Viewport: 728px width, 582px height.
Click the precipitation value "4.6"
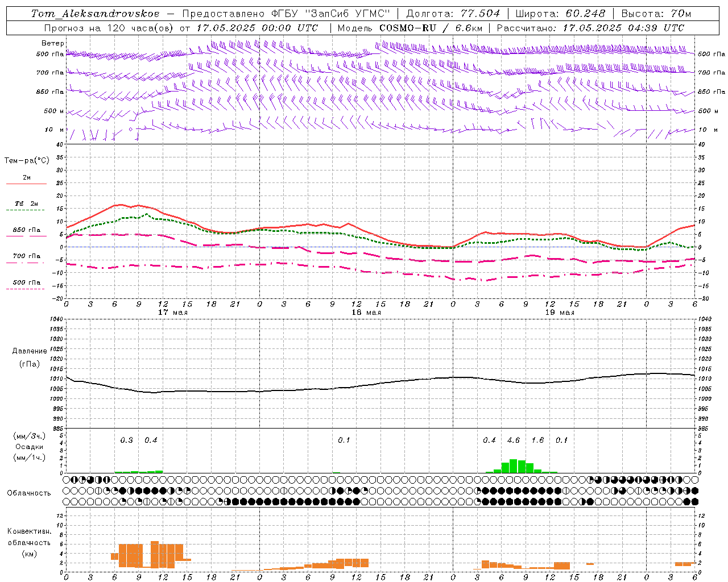(514, 440)
